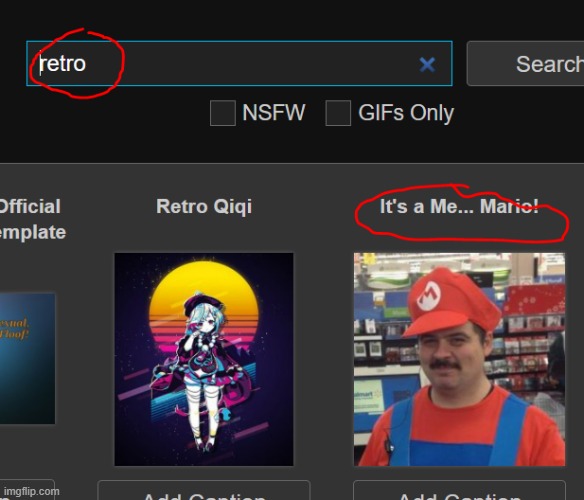Select the Retro Qiqi thumbnail image

click(x=204, y=360)
